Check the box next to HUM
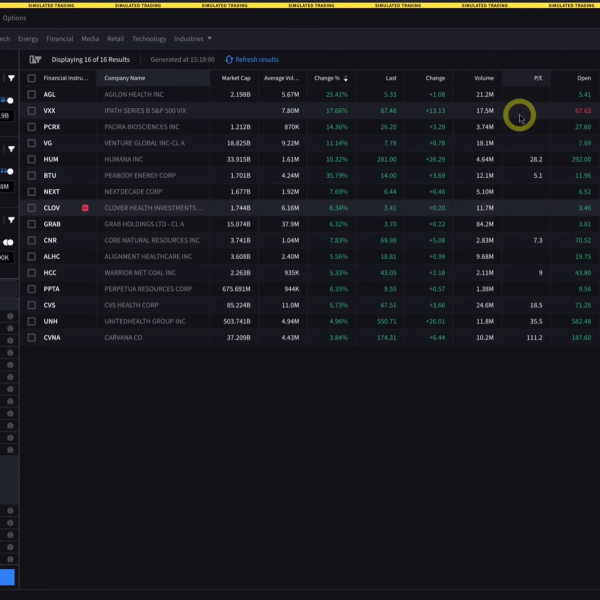 [x=32, y=159]
